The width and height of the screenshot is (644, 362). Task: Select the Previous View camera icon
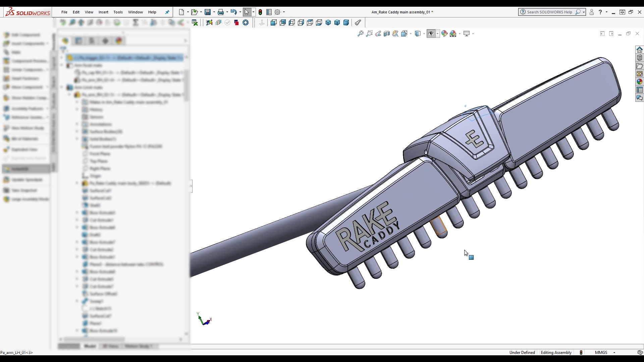click(378, 33)
